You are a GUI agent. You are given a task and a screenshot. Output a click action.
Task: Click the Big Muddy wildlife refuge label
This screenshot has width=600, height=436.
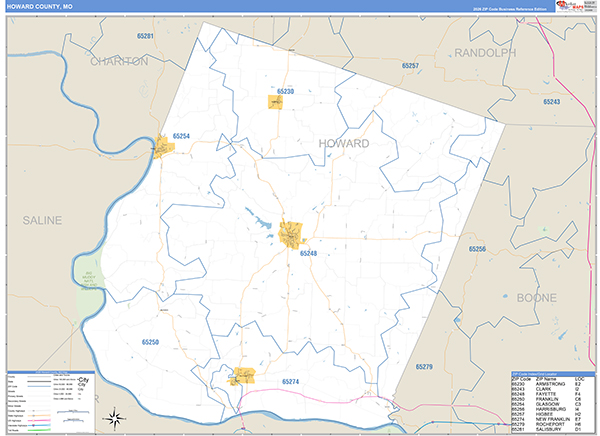click(89, 282)
